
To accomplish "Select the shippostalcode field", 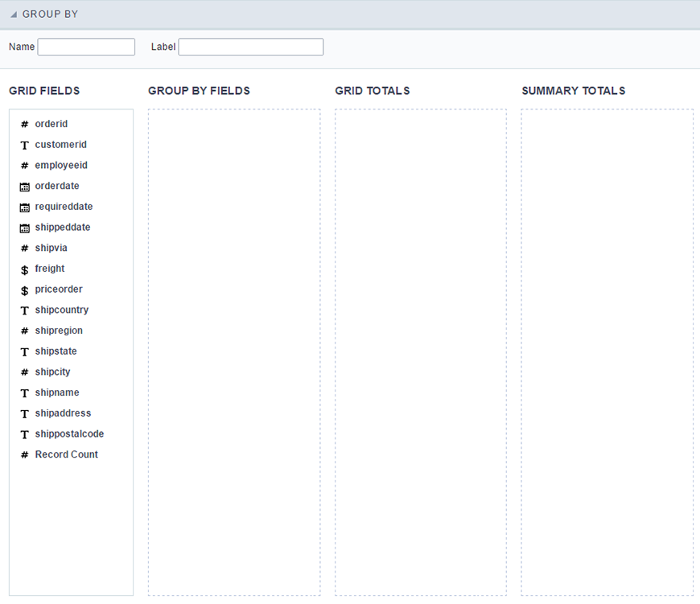I will (69, 433).
